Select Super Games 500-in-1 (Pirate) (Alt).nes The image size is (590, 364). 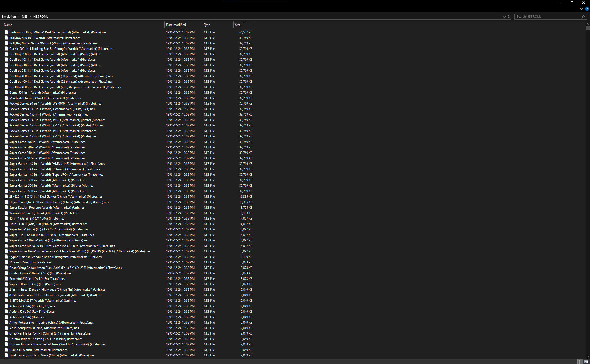[51, 186]
